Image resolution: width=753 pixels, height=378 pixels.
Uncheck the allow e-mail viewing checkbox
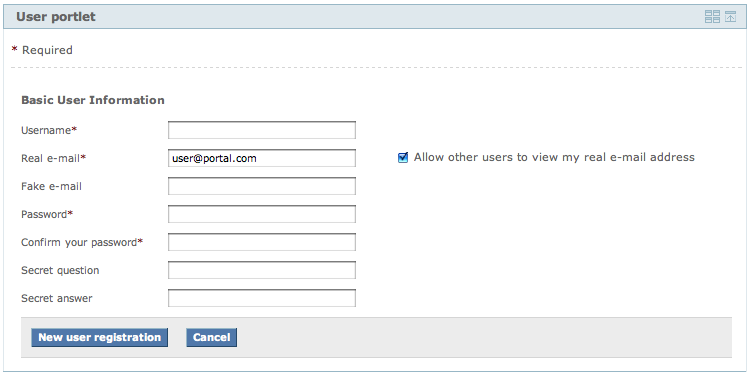click(x=403, y=158)
